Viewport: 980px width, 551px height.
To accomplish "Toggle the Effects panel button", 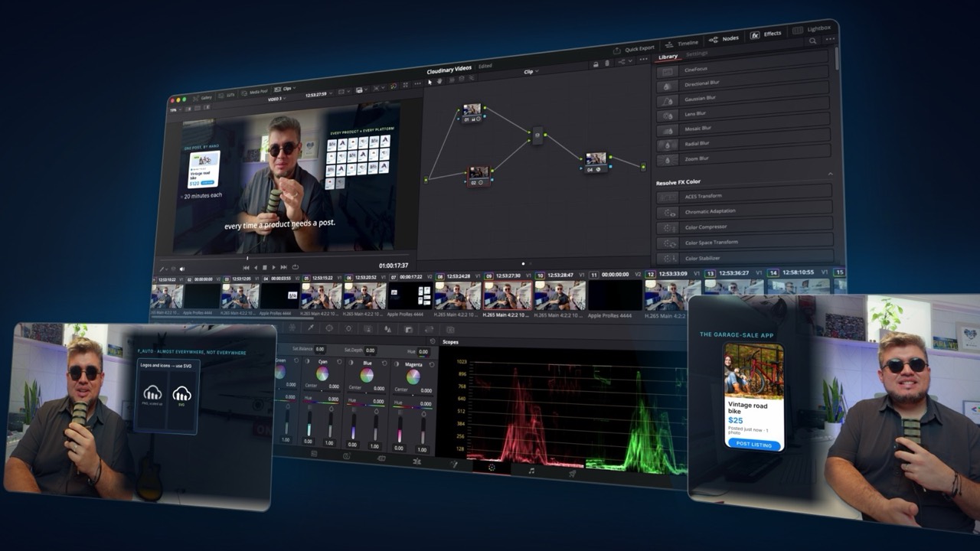I will 766,34.
